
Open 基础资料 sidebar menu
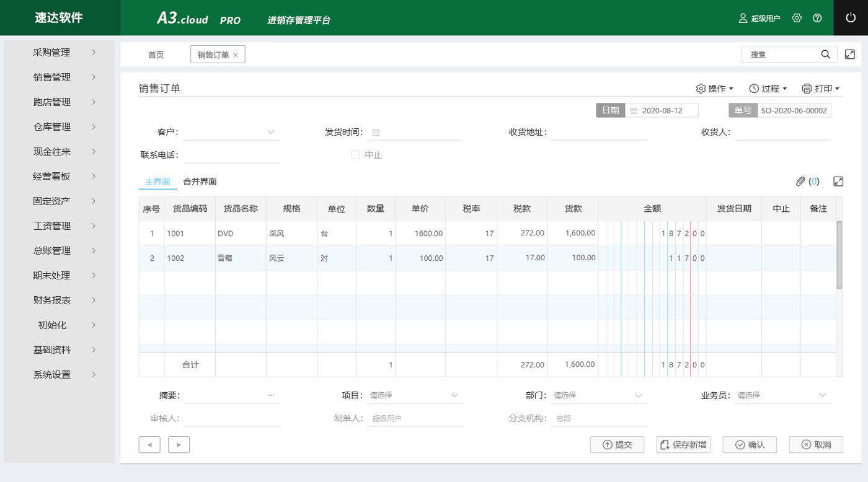click(59, 350)
